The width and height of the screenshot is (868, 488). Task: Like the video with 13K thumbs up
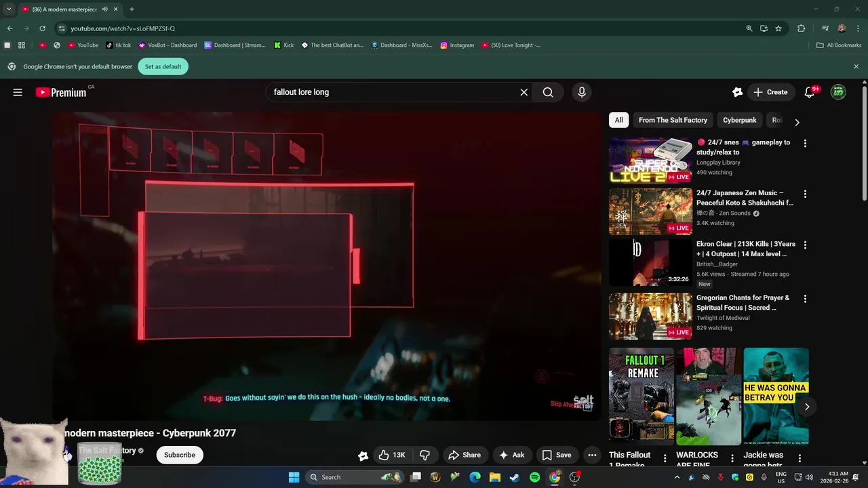(392, 455)
